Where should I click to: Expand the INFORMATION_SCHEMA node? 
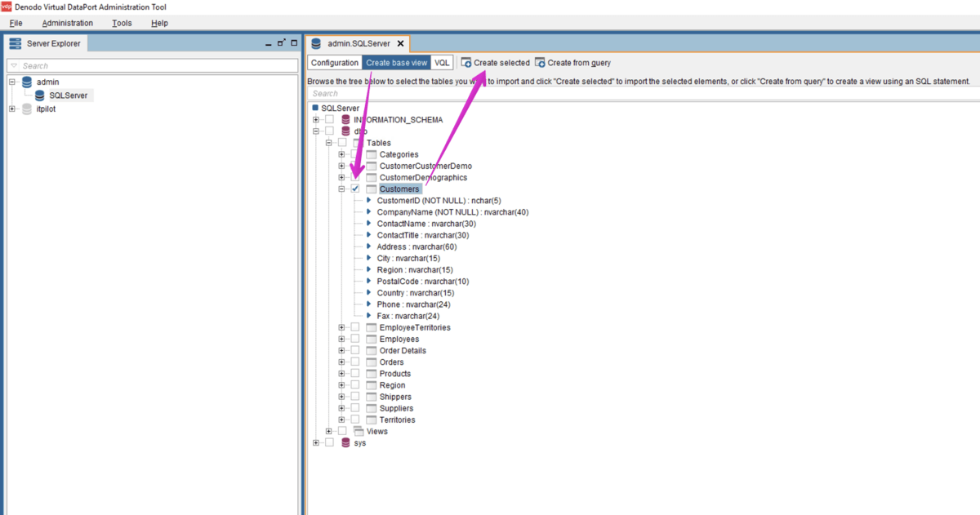[x=316, y=120]
